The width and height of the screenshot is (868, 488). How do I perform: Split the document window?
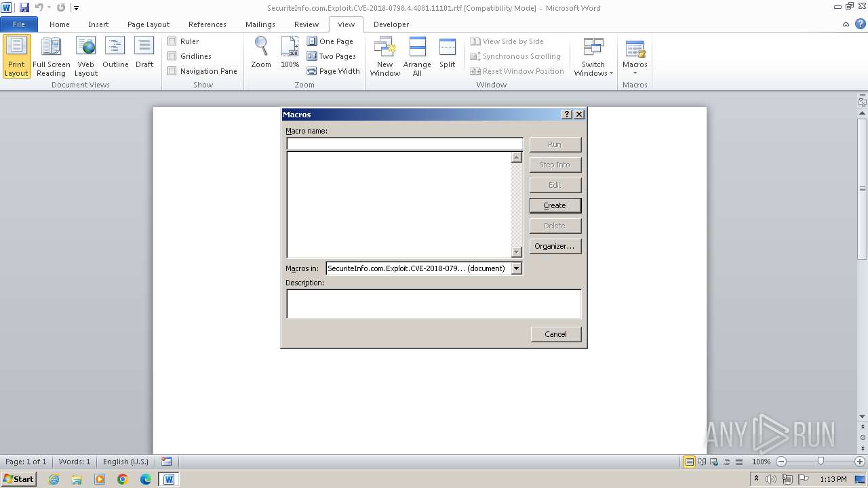pyautogui.click(x=447, y=53)
